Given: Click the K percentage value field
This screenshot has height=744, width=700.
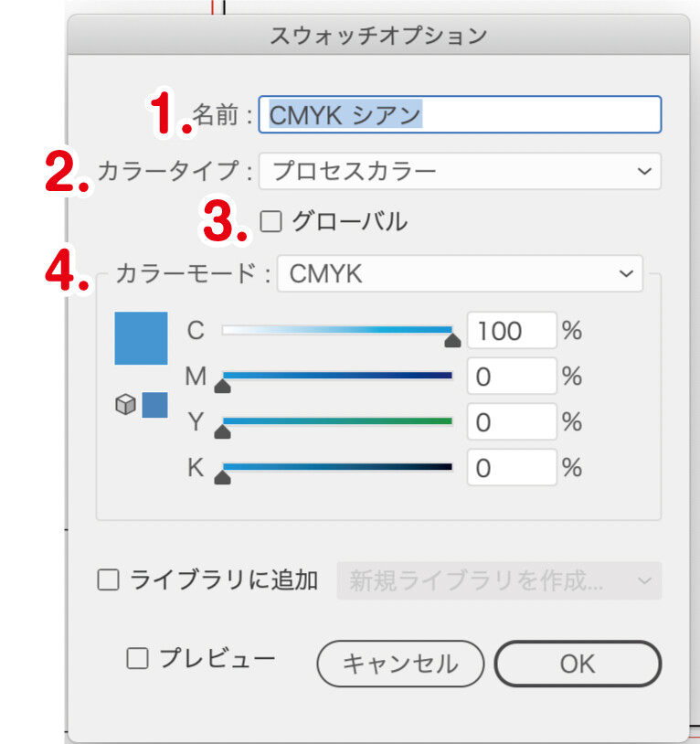Looking at the screenshot, I should coord(512,467).
